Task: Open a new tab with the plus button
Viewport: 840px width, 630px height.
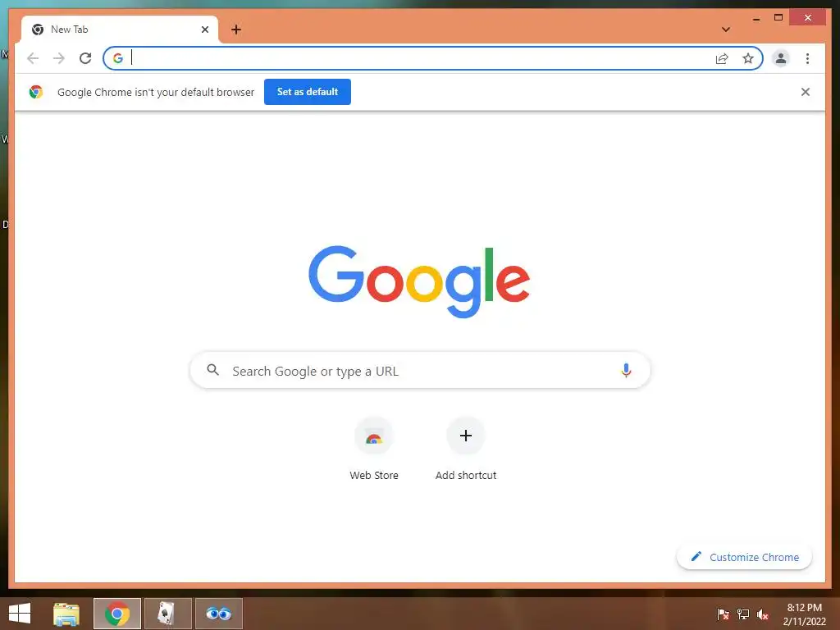Action: pos(236,30)
